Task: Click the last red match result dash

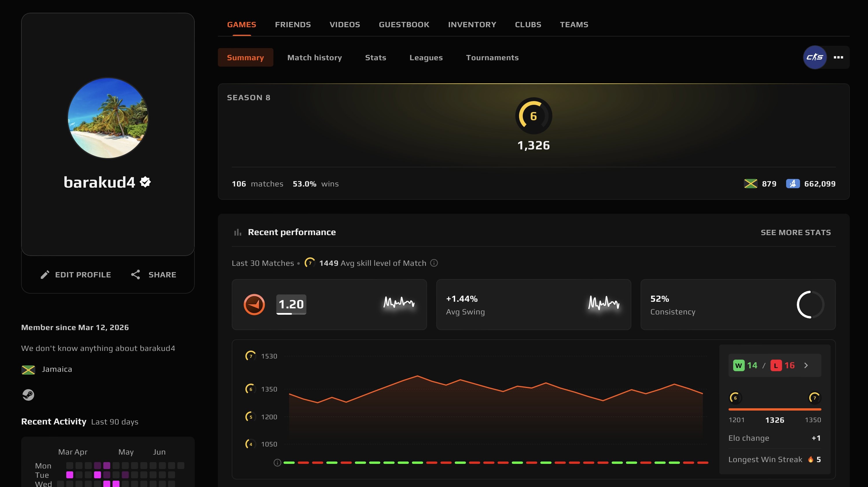Action: (703, 463)
